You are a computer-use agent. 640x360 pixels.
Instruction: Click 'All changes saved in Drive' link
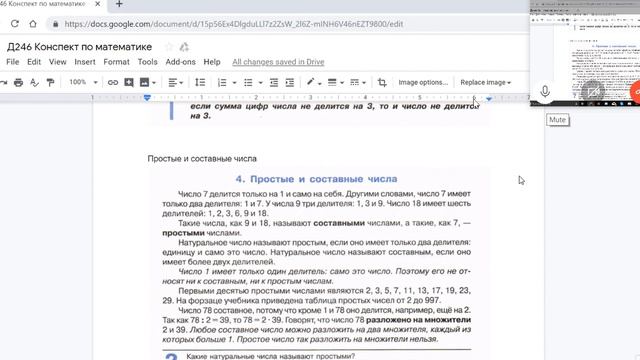pos(278,62)
